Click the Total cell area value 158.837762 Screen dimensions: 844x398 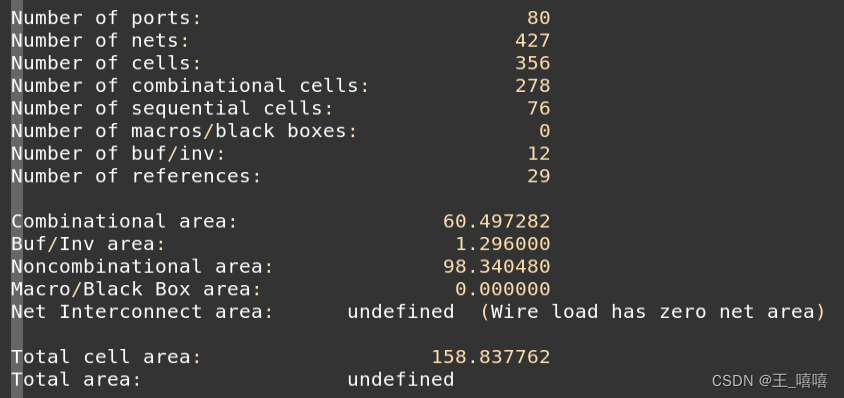coord(490,357)
